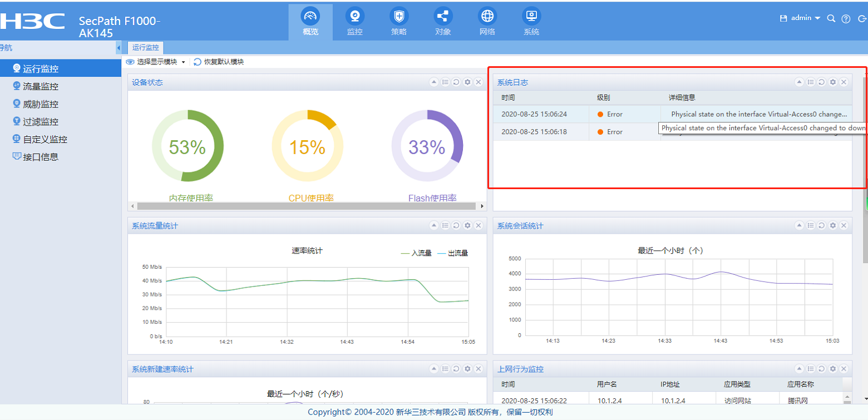Open the 策略 top menu
This screenshot has height=420, width=868.
tap(399, 22)
